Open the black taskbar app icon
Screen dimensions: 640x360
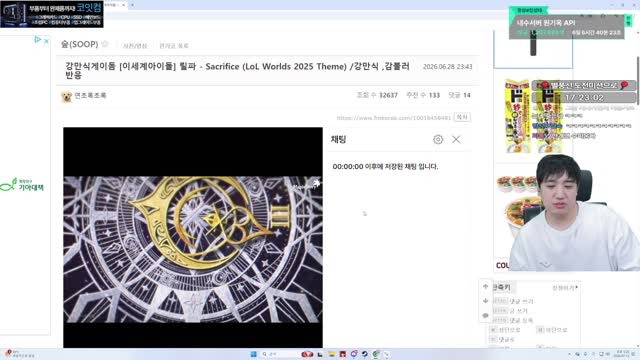point(320,354)
